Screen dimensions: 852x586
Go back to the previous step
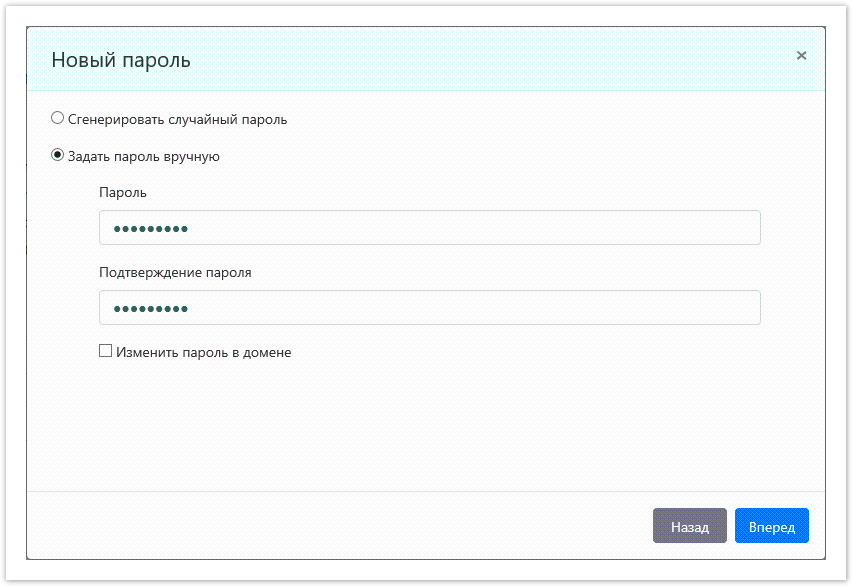pyautogui.click(x=690, y=525)
